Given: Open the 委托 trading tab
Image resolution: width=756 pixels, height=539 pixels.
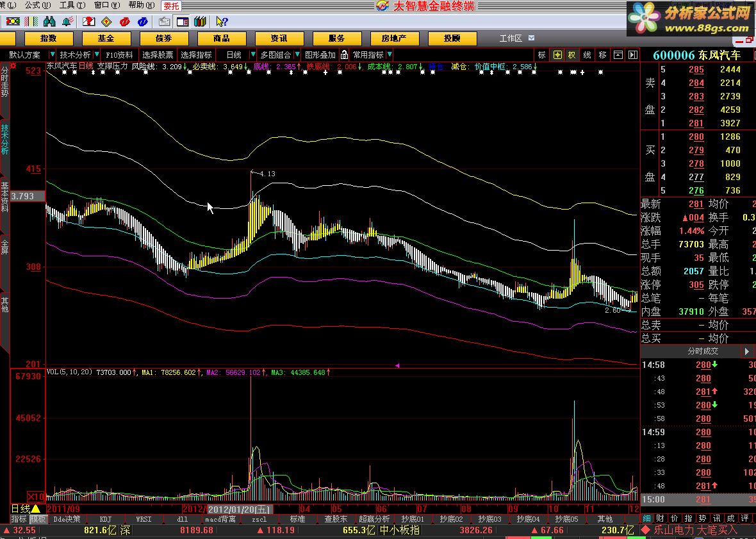Looking at the screenshot, I should [171, 6].
